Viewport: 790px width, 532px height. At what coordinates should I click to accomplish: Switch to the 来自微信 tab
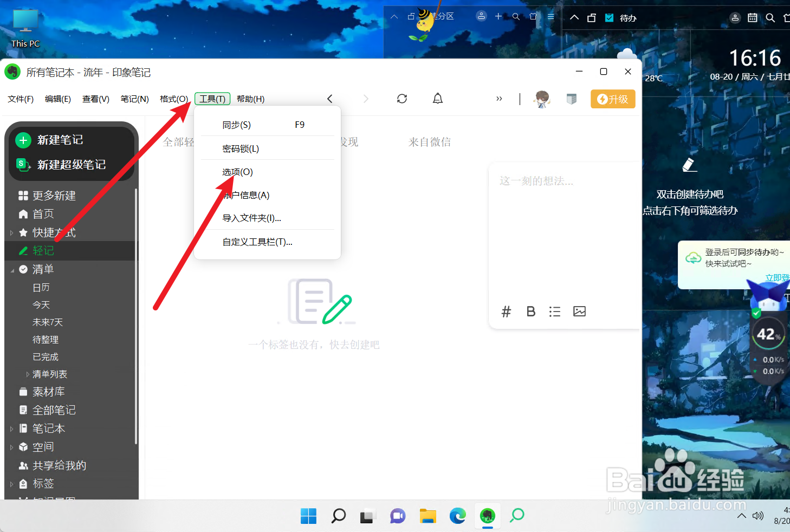pyautogui.click(x=430, y=142)
